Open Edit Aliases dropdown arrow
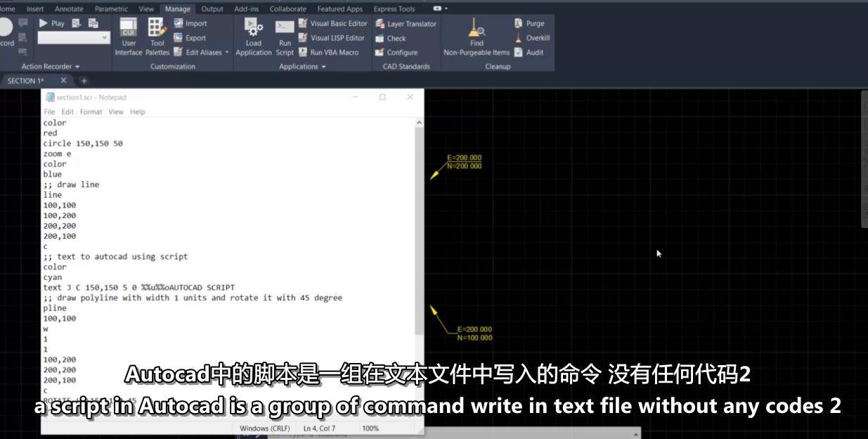Image resolution: width=868 pixels, height=439 pixels. [x=227, y=52]
